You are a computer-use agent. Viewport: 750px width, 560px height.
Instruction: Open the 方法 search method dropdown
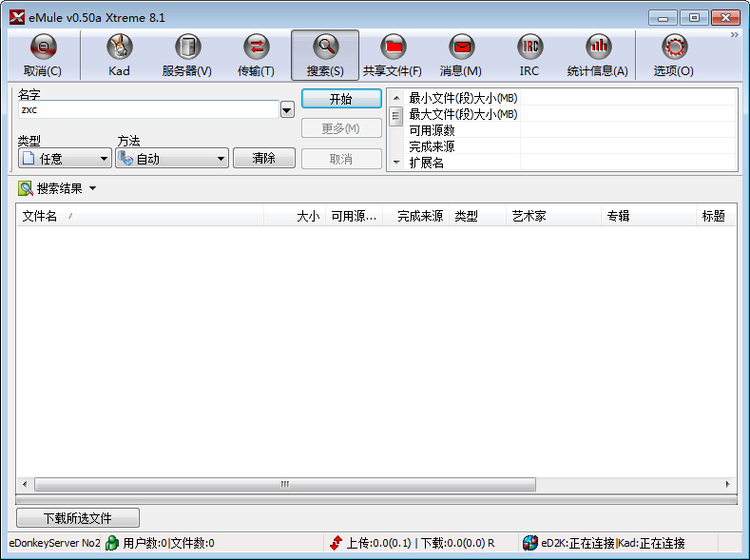pos(172,158)
